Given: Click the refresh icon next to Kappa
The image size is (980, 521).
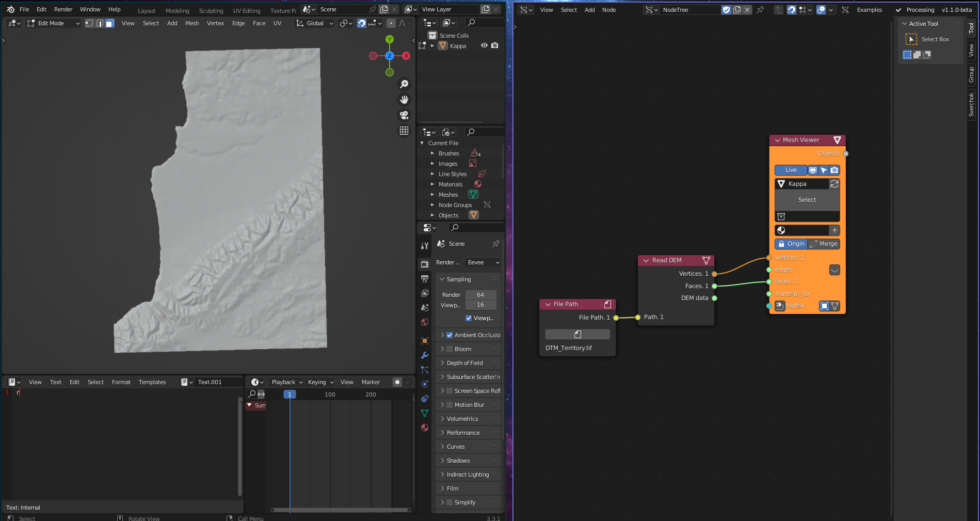Looking at the screenshot, I should pos(834,184).
